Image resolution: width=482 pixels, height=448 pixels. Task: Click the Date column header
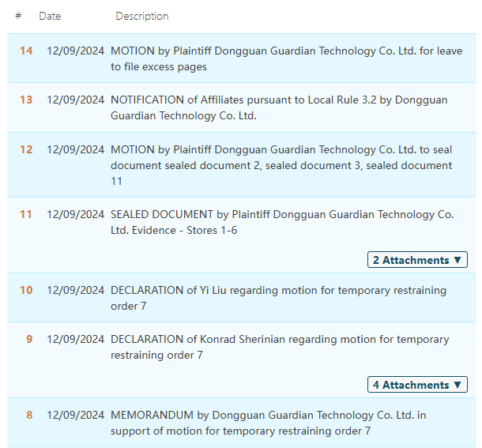(50, 16)
